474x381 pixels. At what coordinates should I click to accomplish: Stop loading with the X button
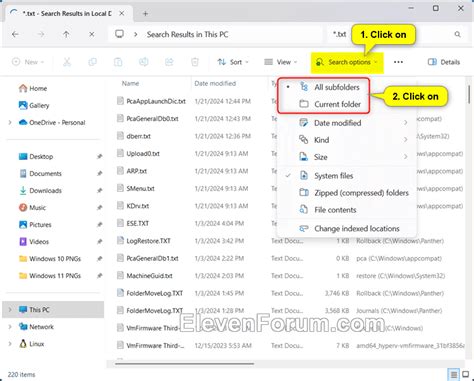(x=92, y=34)
